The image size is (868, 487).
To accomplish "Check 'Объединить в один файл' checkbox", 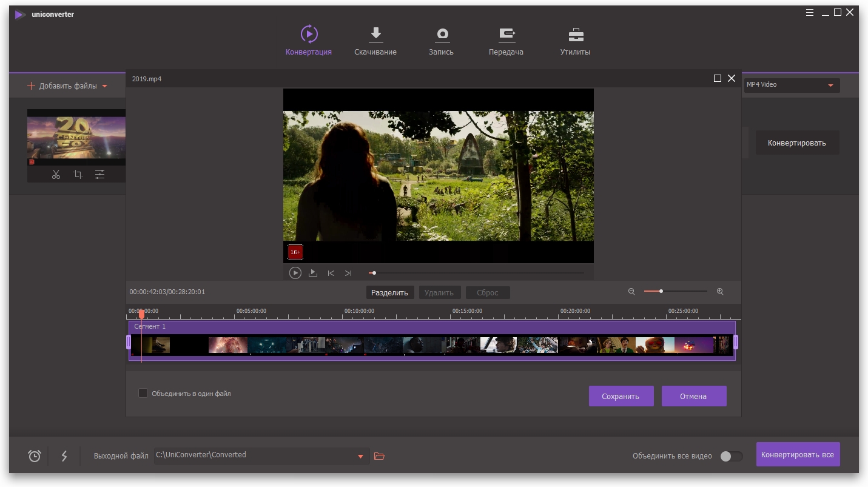I will 143,394.
